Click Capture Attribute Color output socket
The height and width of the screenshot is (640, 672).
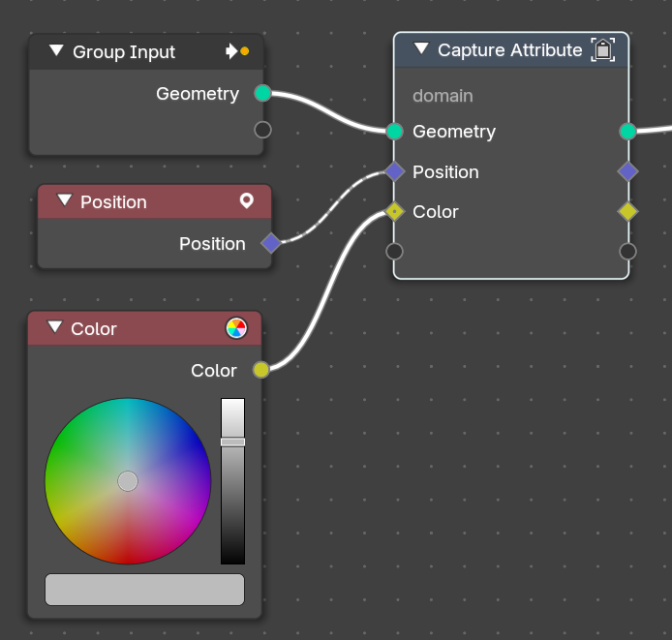(627, 211)
